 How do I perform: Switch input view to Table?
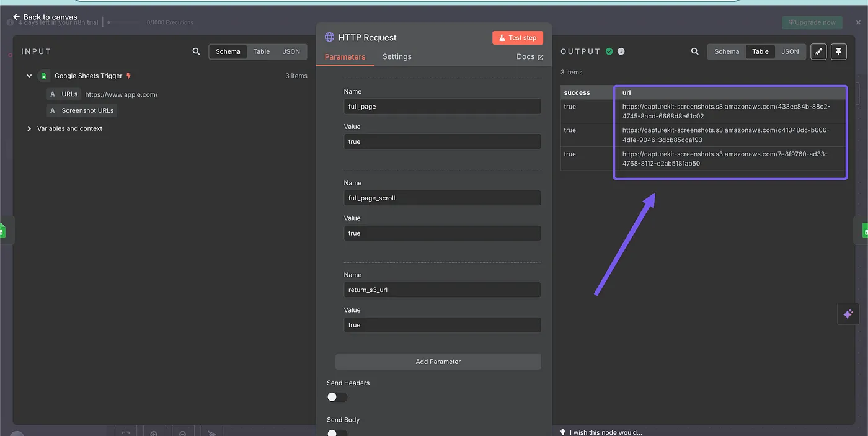(x=262, y=51)
